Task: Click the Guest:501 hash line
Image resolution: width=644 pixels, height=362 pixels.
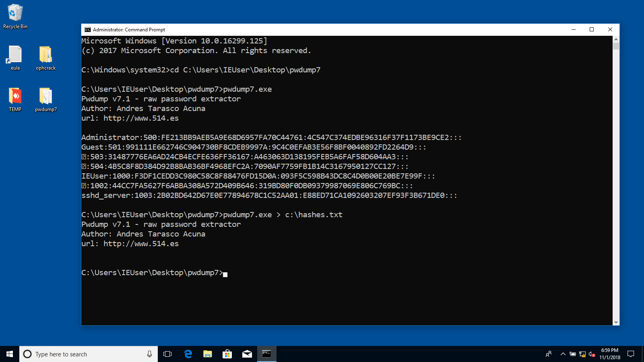Action: tap(254, 147)
